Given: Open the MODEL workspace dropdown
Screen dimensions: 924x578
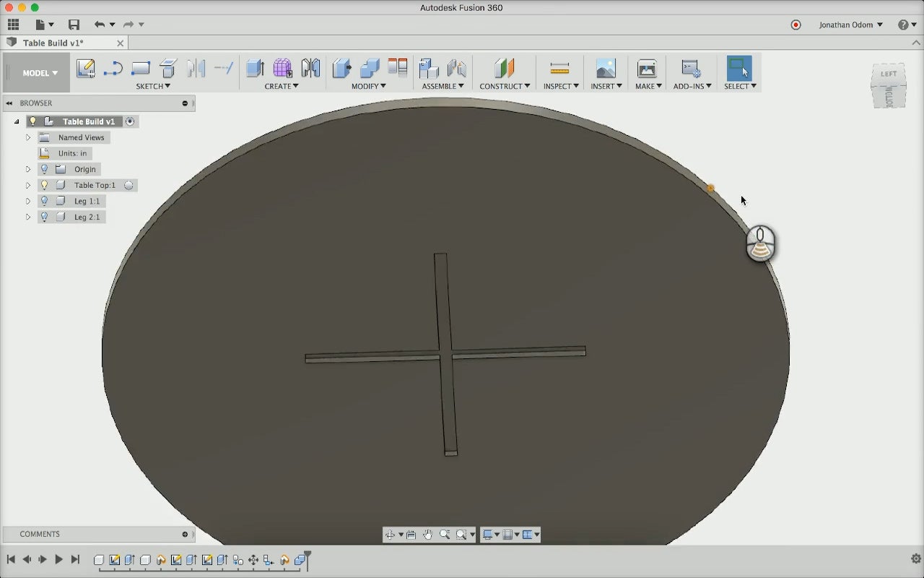Looking at the screenshot, I should 40,73.
